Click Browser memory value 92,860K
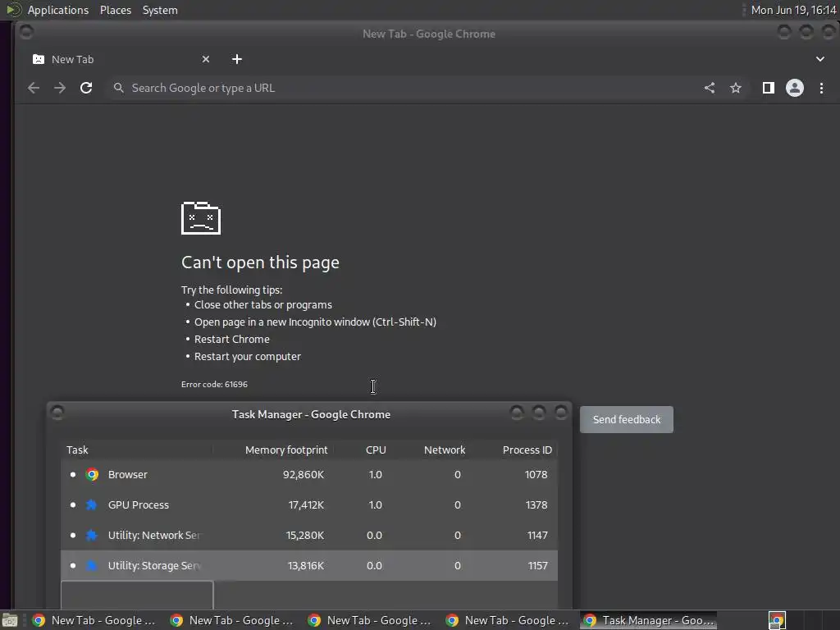This screenshot has width=840, height=630. point(304,475)
